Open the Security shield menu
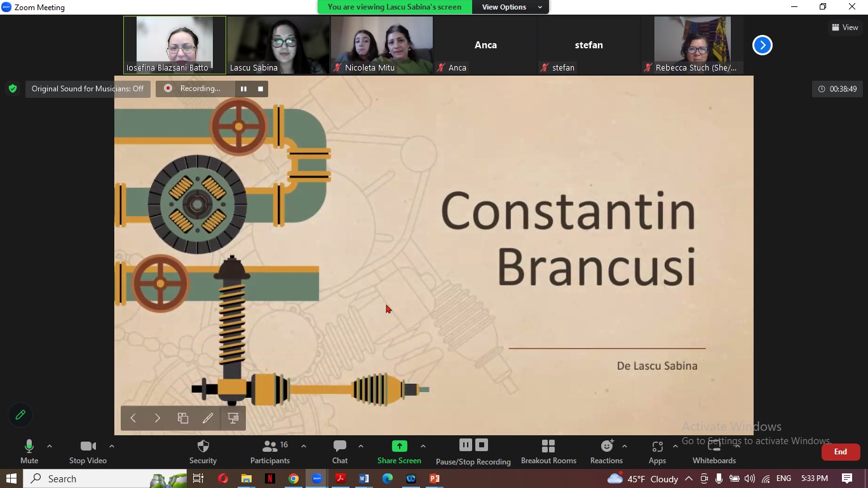The image size is (868, 488). coord(203,452)
